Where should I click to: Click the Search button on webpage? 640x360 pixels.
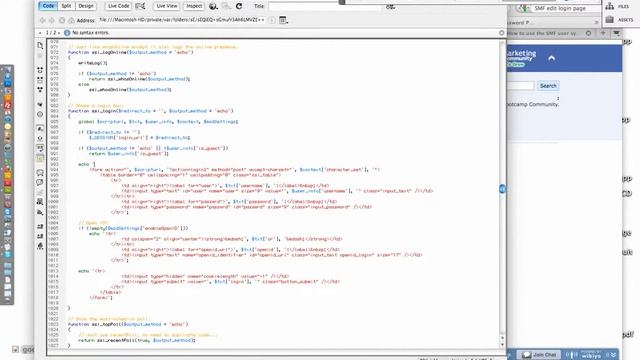pos(548,86)
